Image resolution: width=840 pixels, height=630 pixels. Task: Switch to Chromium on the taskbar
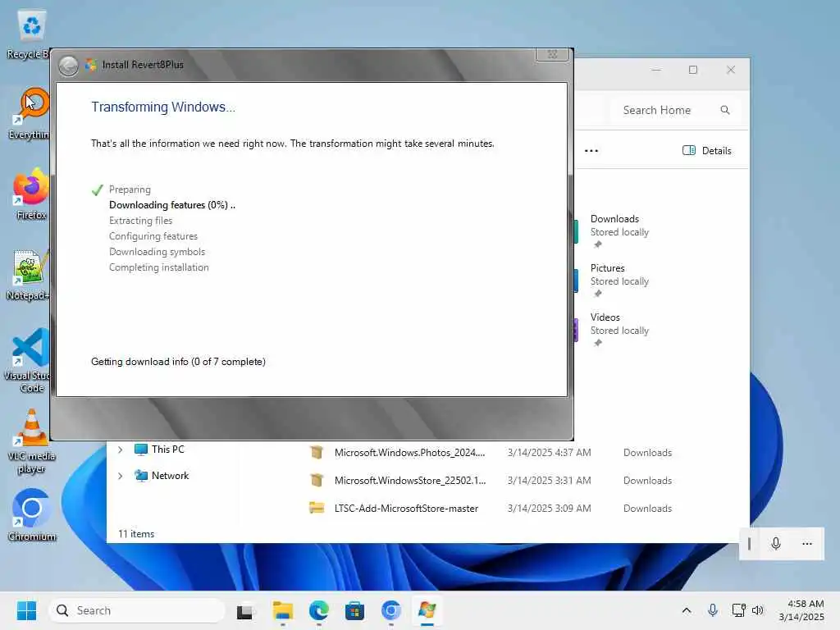pyautogui.click(x=391, y=610)
